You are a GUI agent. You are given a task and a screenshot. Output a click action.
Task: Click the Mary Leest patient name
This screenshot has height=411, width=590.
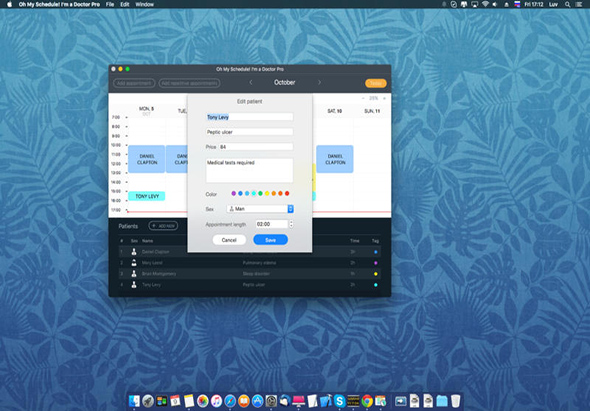tap(152, 263)
